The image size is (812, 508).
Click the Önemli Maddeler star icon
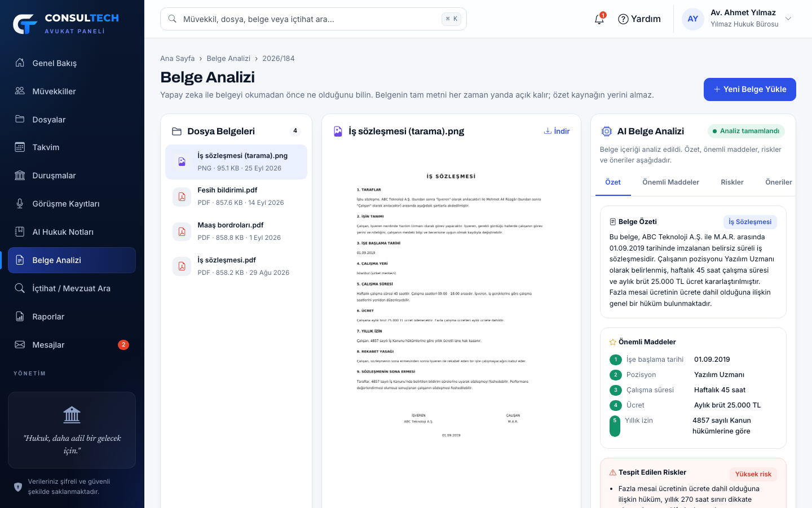(x=613, y=342)
